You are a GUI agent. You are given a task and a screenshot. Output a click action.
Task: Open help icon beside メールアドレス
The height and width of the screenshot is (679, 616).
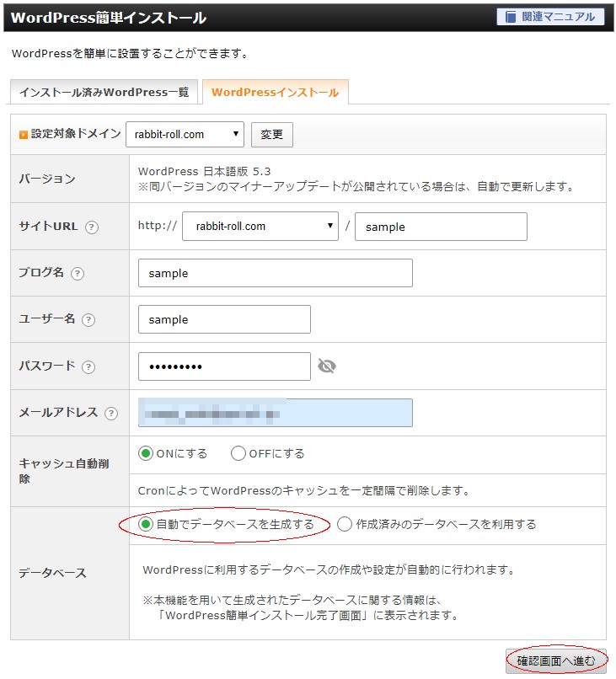pyautogui.click(x=111, y=413)
